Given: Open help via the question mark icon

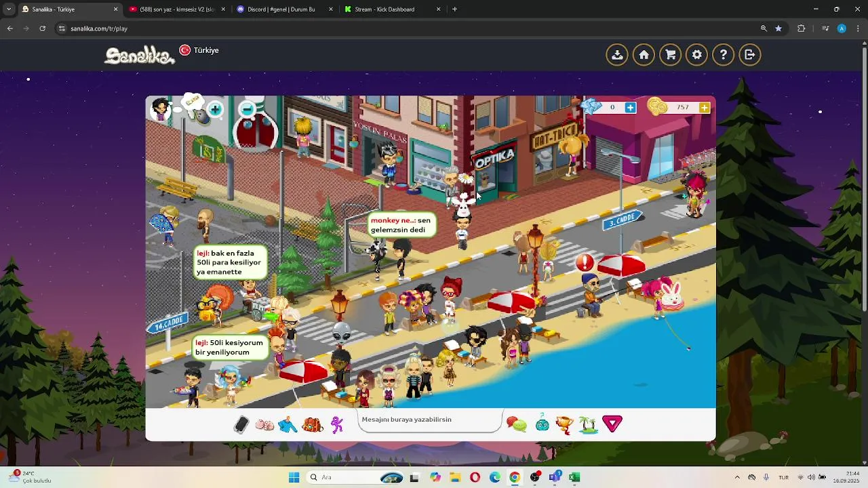Looking at the screenshot, I should tap(723, 55).
